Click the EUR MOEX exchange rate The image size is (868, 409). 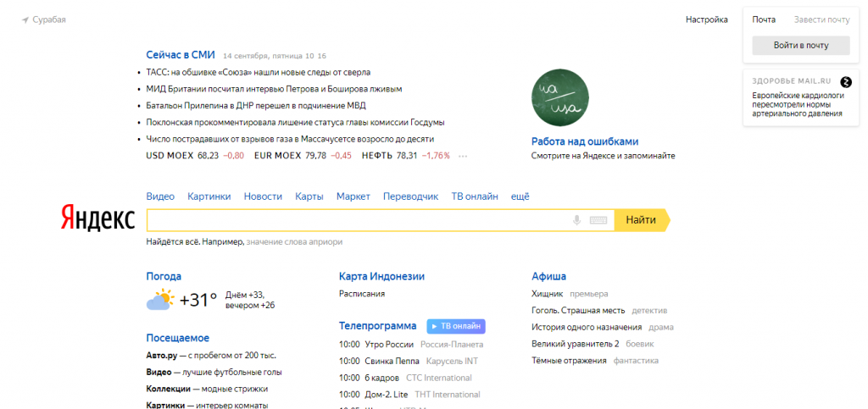click(303, 156)
